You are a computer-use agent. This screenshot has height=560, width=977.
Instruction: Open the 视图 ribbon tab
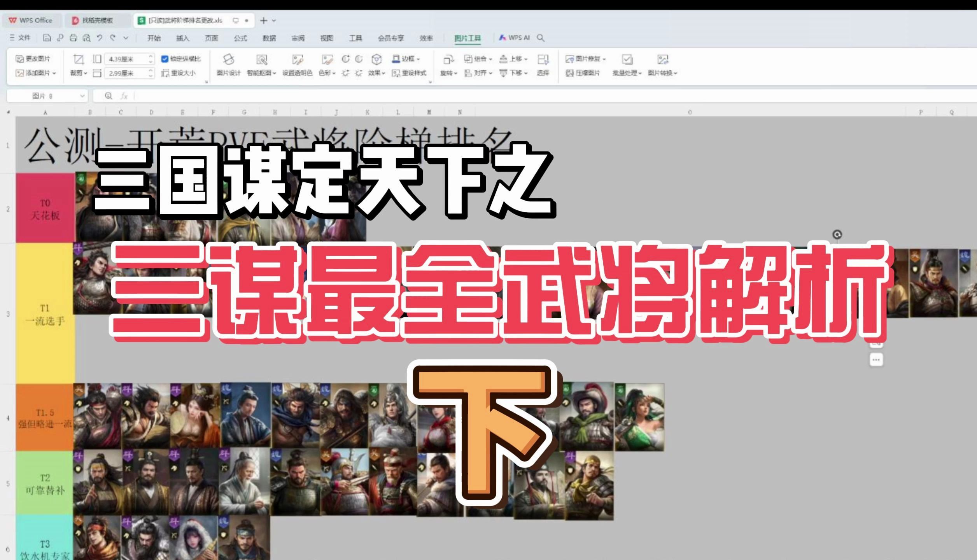(327, 38)
